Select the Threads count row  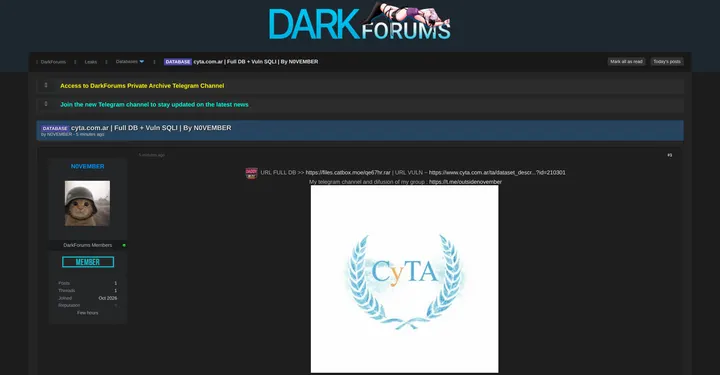[87, 291]
